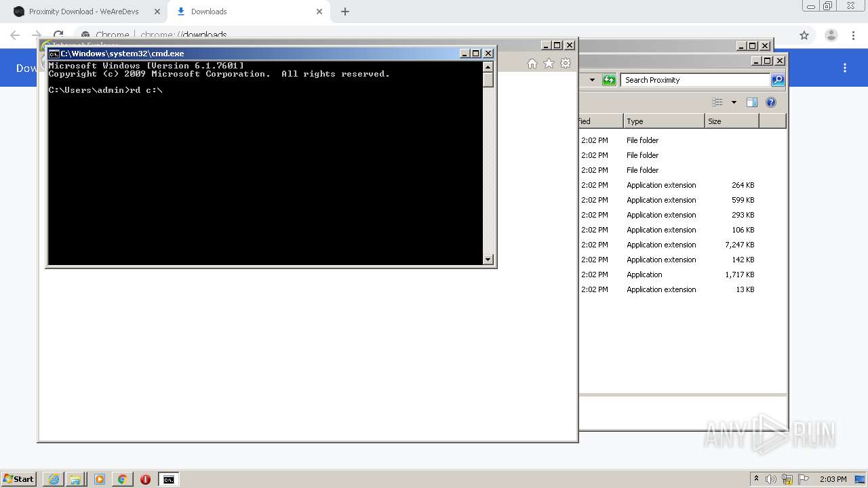This screenshot has height=488, width=868.
Task: Go back in Chrome
Action: tap(15, 35)
